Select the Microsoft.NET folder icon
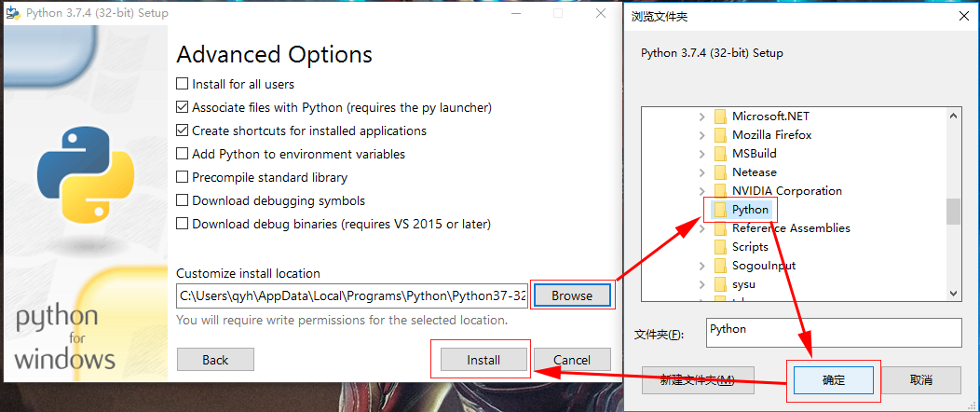The width and height of the screenshot is (980, 412). [721, 117]
